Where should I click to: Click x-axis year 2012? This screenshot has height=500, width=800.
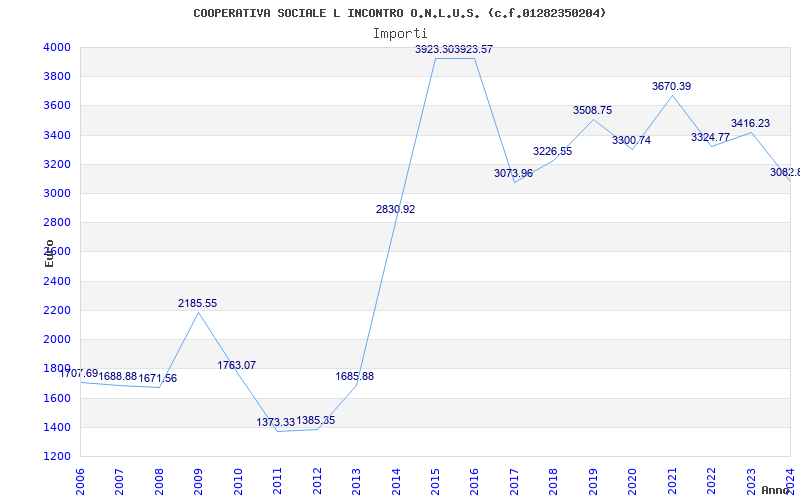[x=317, y=482]
